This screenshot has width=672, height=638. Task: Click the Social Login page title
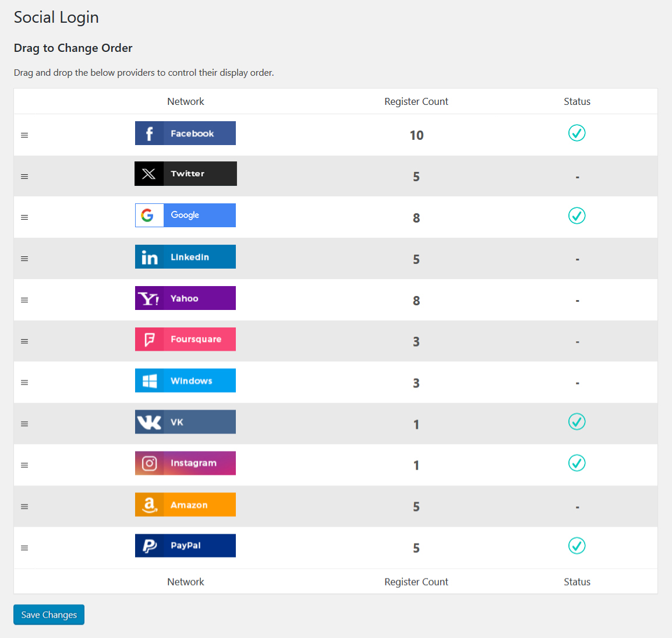tap(56, 17)
